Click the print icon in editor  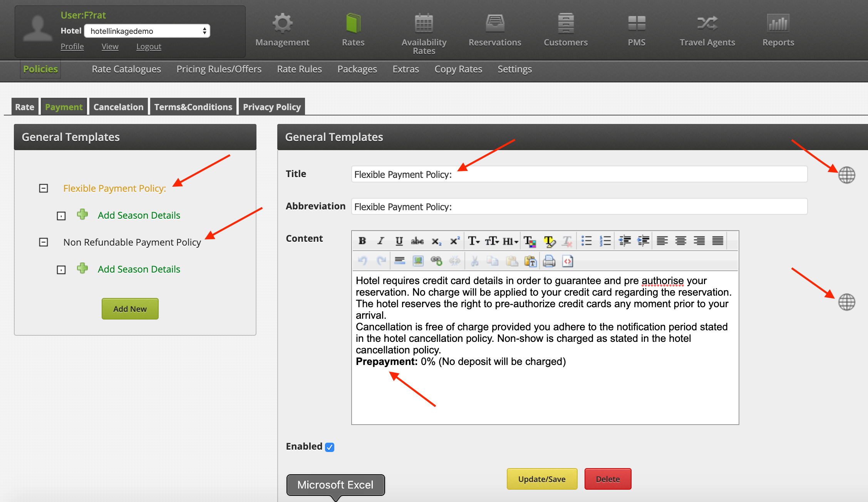(549, 261)
